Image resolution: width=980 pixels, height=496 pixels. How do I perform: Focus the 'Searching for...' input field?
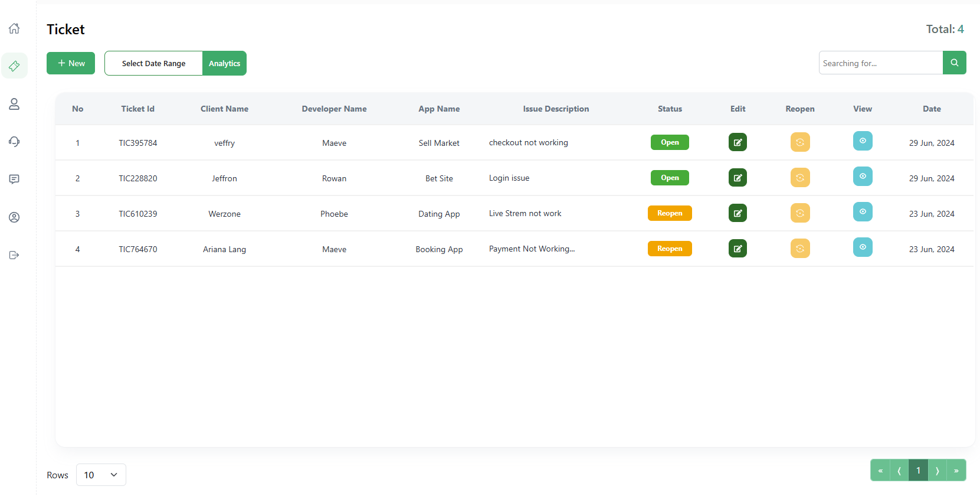click(880, 63)
